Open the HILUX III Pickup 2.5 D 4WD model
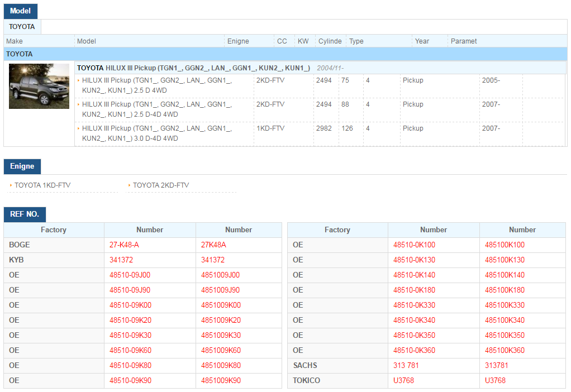Screen dimensions: 571x392 157,85
